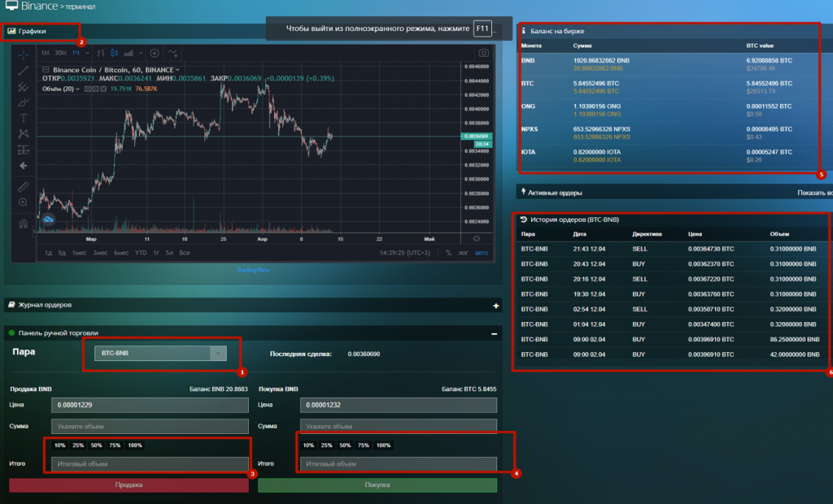Click the info icon beside Баланс на бирже
The height and width of the screenshot is (504, 833).
point(523,31)
